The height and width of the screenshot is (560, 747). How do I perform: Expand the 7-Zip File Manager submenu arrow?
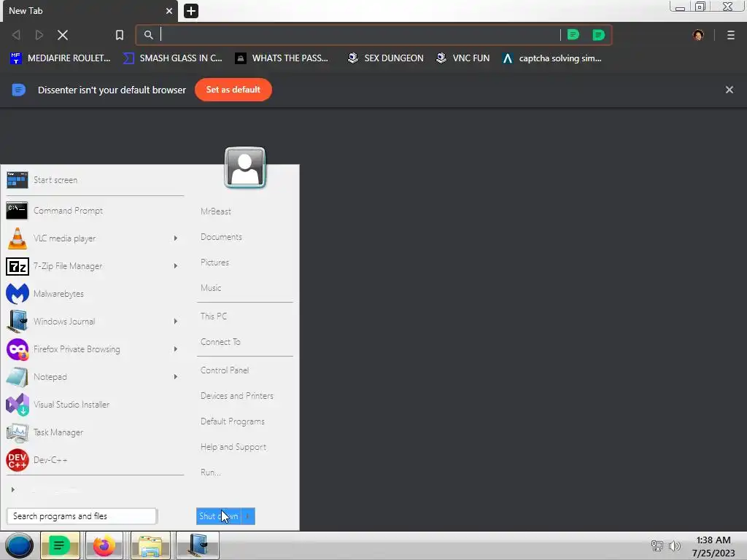point(176,265)
